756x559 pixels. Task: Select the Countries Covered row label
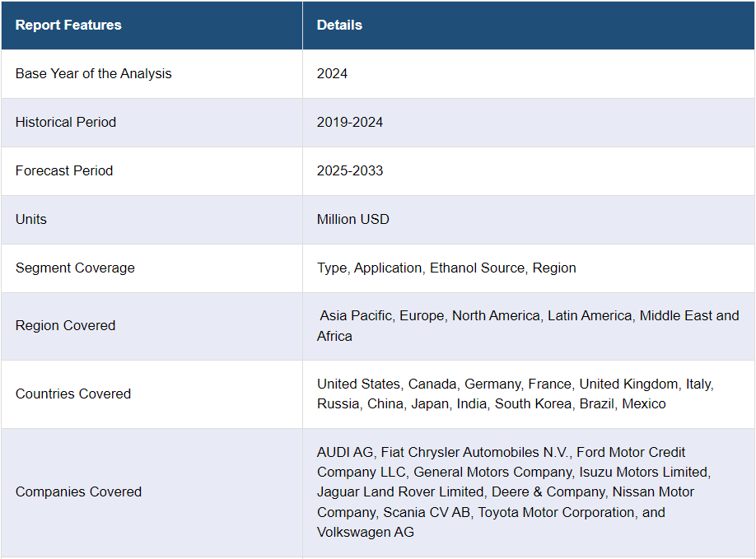pos(73,394)
